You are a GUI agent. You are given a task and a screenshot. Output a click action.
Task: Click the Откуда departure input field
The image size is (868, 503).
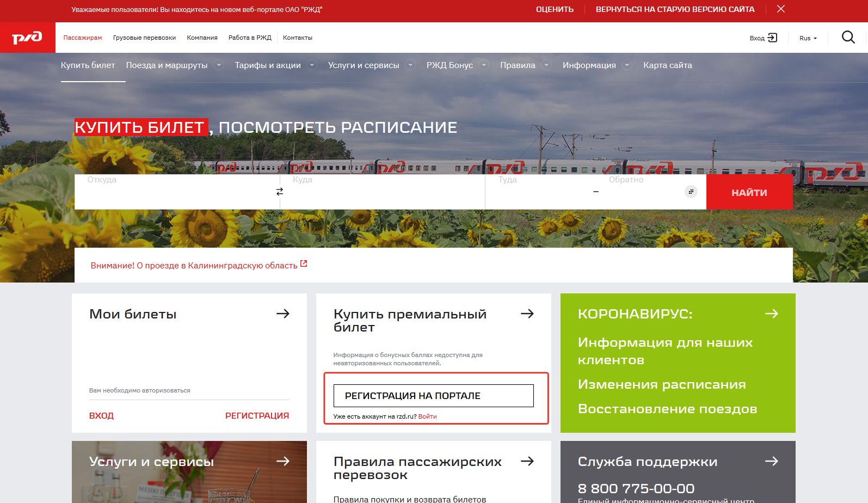pyautogui.click(x=174, y=192)
